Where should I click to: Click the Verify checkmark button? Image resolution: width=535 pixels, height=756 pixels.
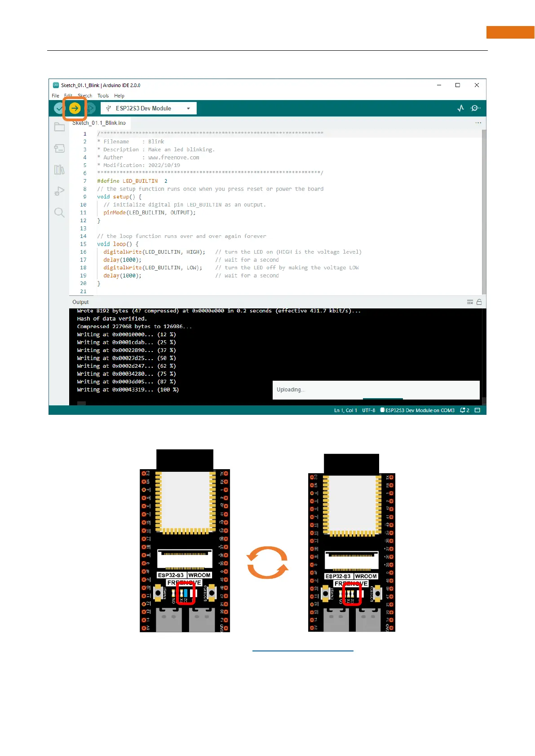(59, 108)
